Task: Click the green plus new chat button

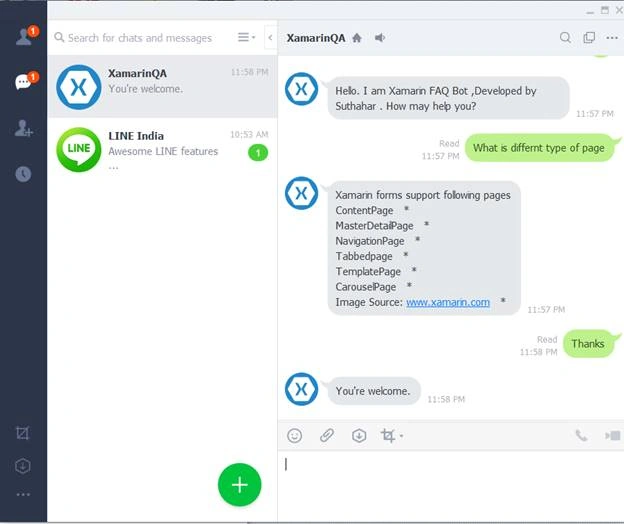Action: pos(240,485)
